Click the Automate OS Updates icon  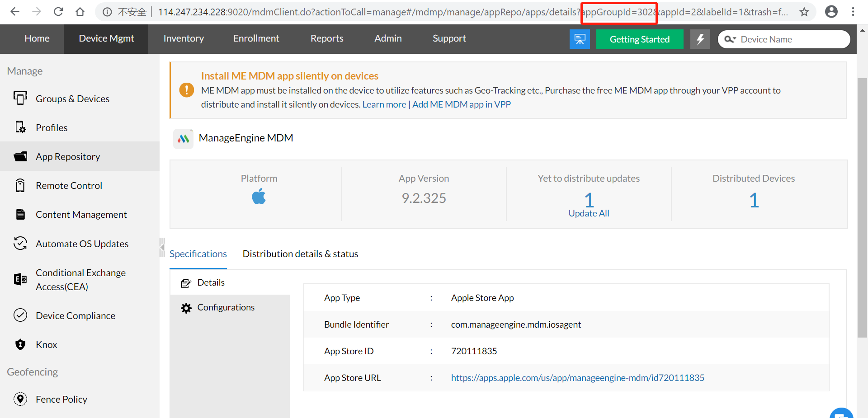pyautogui.click(x=20, y=244)
